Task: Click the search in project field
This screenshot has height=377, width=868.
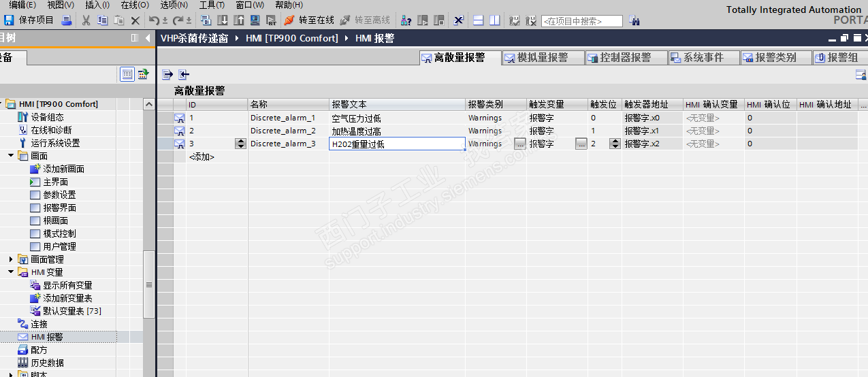Action: [582, 21]
